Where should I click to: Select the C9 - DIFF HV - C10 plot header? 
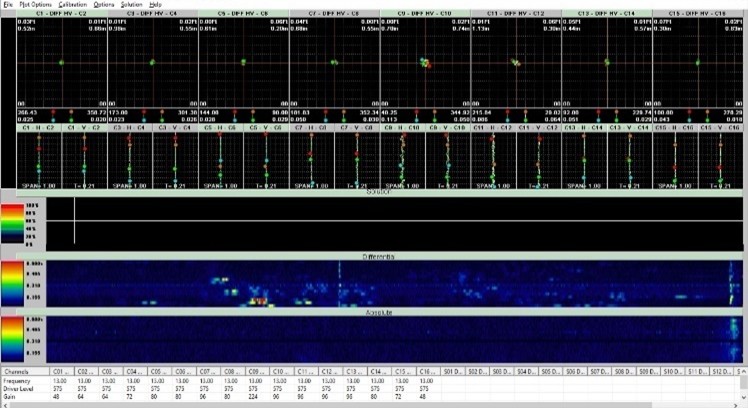click(x=427, y=13)
